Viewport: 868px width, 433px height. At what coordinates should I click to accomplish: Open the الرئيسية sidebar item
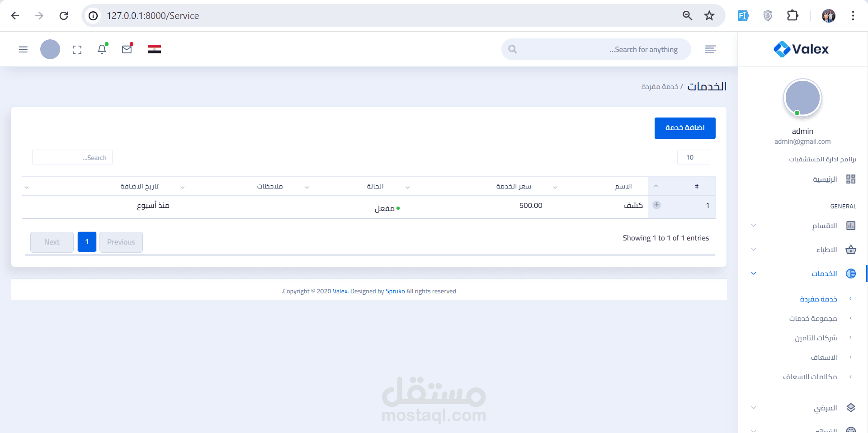click(825, 179)
